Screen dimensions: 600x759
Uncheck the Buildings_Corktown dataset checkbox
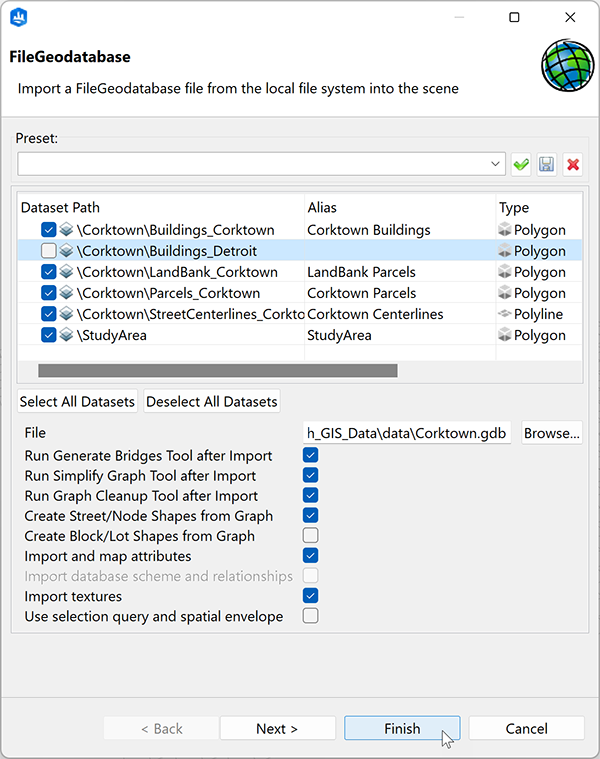click(x=48, y=229)
